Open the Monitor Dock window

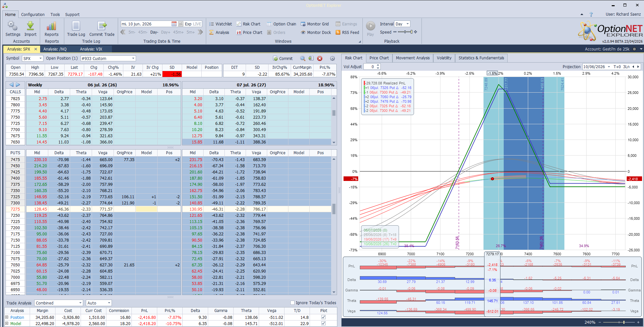[316, 32]
